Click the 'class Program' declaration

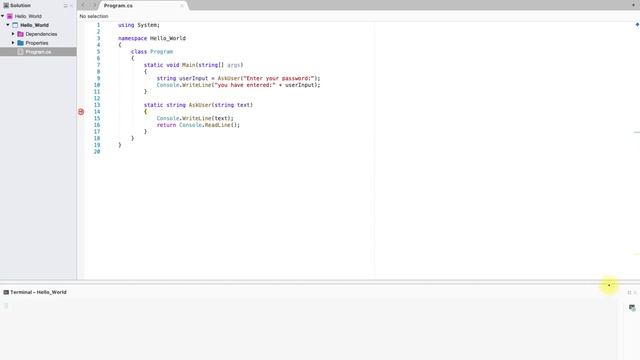pyautogui.click(x=152, y=51)
